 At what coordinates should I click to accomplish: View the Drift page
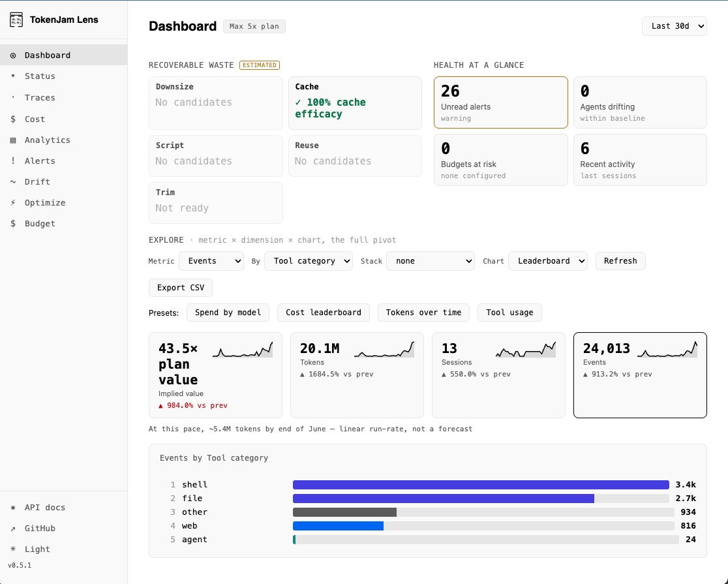tap(64, 181)
